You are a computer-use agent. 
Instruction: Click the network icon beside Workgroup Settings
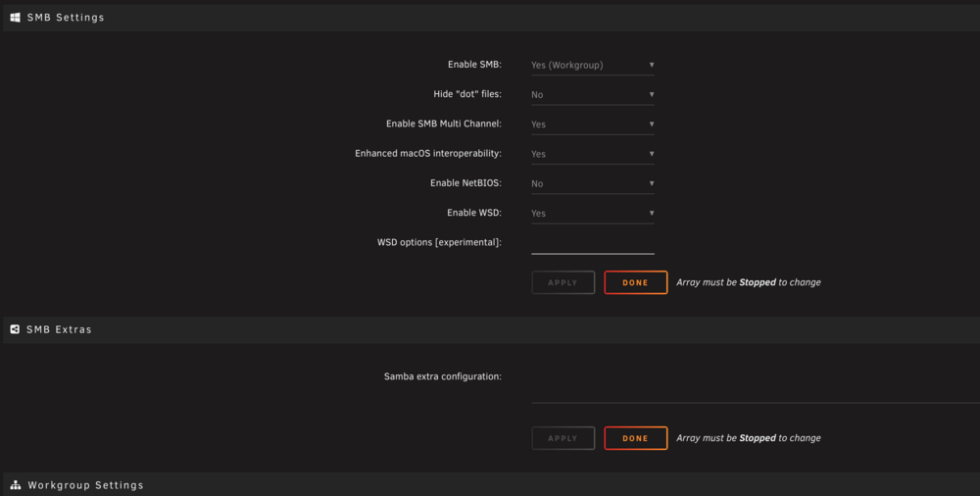point(16,485)
